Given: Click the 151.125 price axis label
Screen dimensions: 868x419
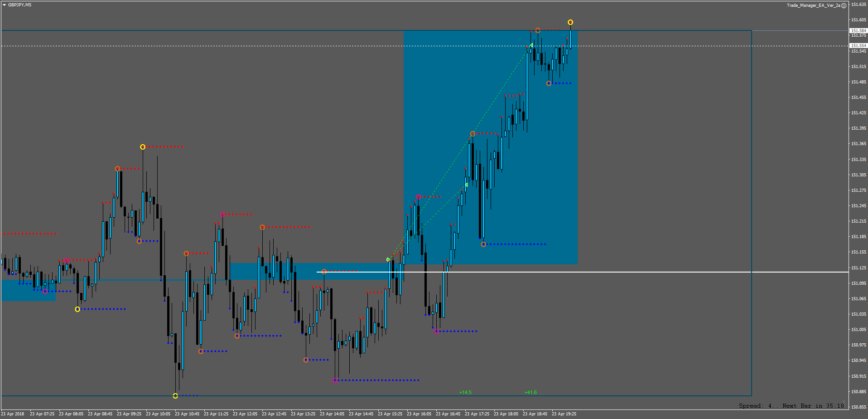Looking at the screenshot, I should tap(859, 268).
